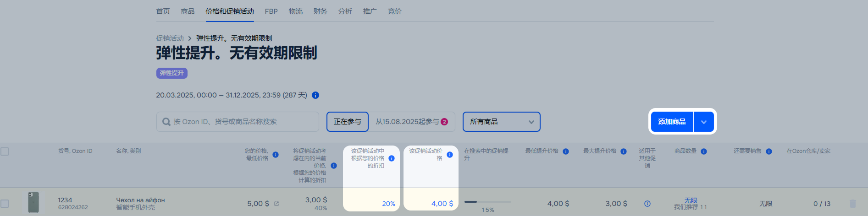Click info icon beside 该促销活动价格 header
Viewport: 868px width, 216px height.
(x=450, y=155)
